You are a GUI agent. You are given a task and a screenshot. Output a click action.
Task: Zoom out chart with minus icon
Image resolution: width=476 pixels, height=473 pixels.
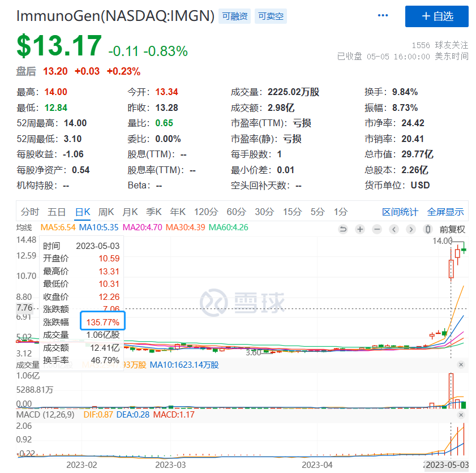click(377, 229)
